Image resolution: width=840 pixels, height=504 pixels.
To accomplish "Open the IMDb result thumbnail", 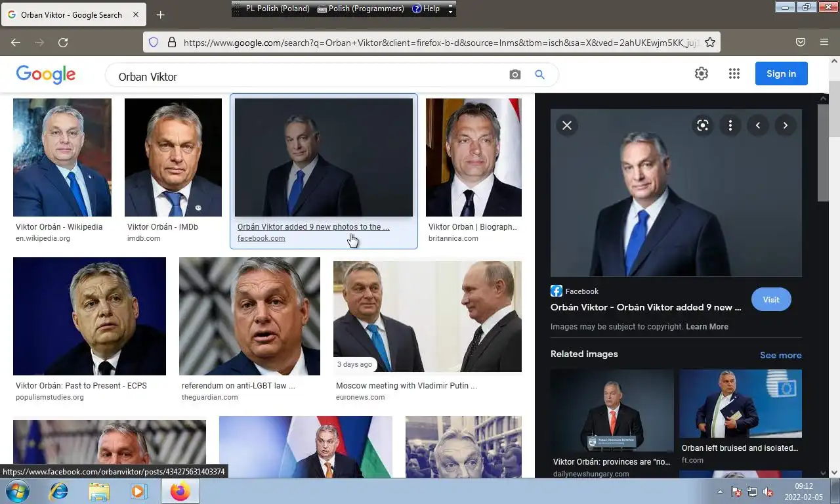I will pyautogui.click(x=173, y=157).
